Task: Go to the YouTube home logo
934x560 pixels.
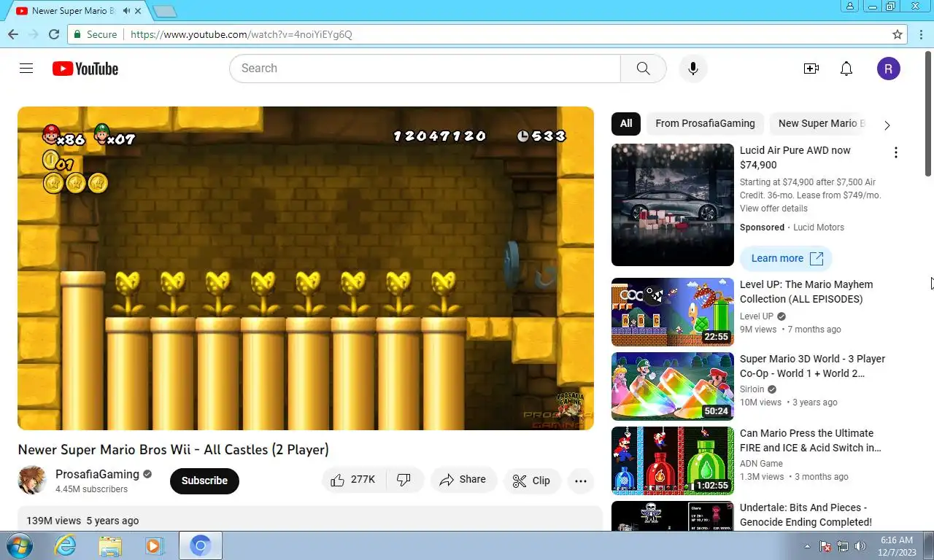Action: point(85,69)
